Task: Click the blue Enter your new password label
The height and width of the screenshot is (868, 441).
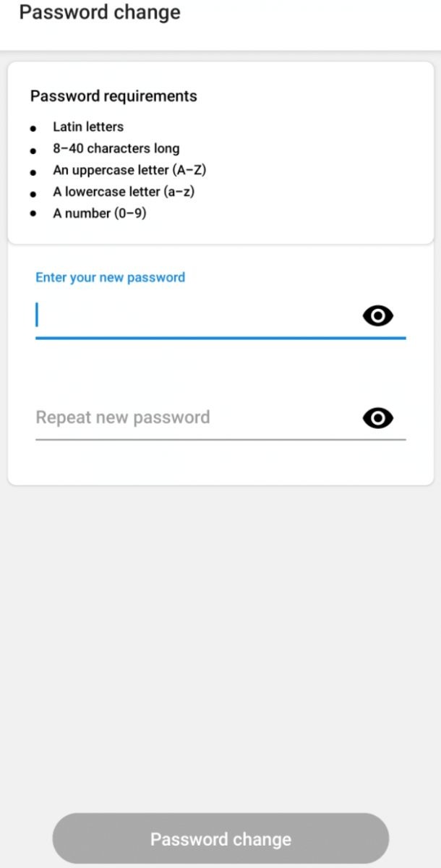Action: coord(110,277)
